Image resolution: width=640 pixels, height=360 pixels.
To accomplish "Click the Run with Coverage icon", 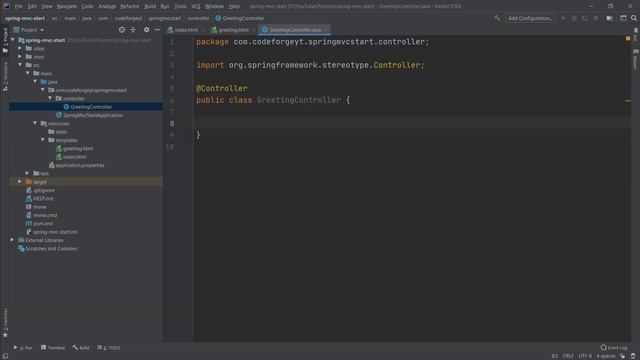I will tap(584, 18).
